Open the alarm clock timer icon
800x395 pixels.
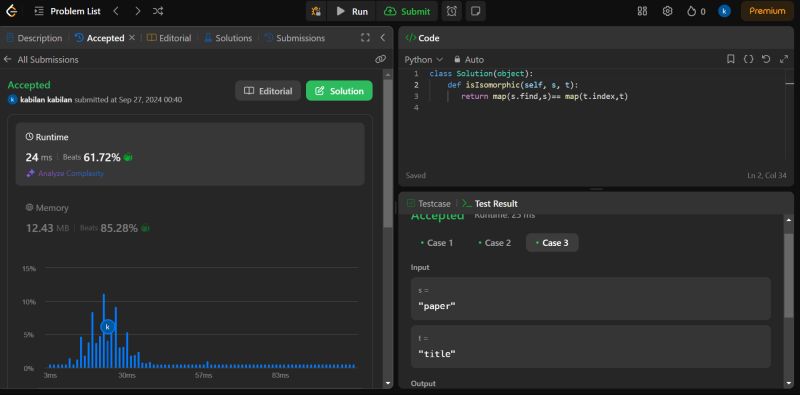[452, 11]
